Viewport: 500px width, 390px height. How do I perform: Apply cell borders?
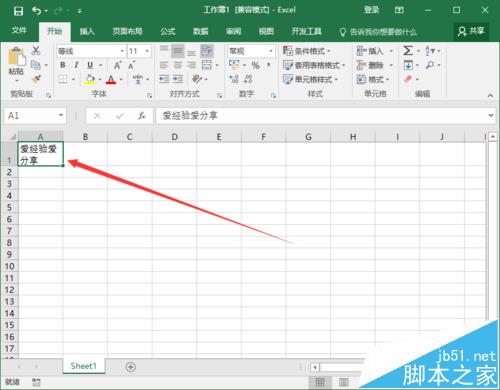pos(63,79)
